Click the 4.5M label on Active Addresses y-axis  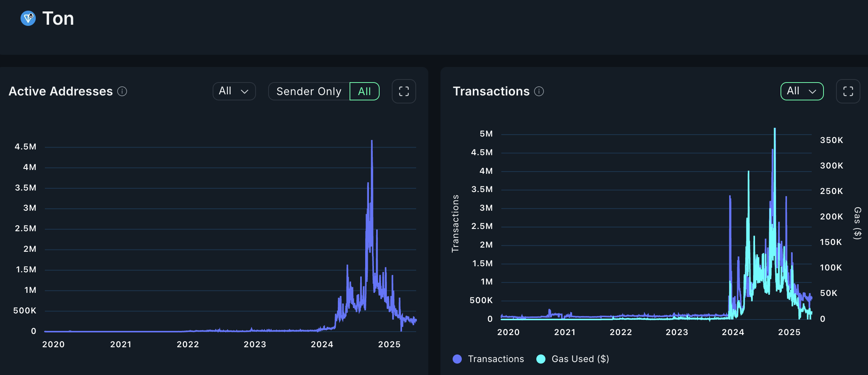tap(25, 147)
